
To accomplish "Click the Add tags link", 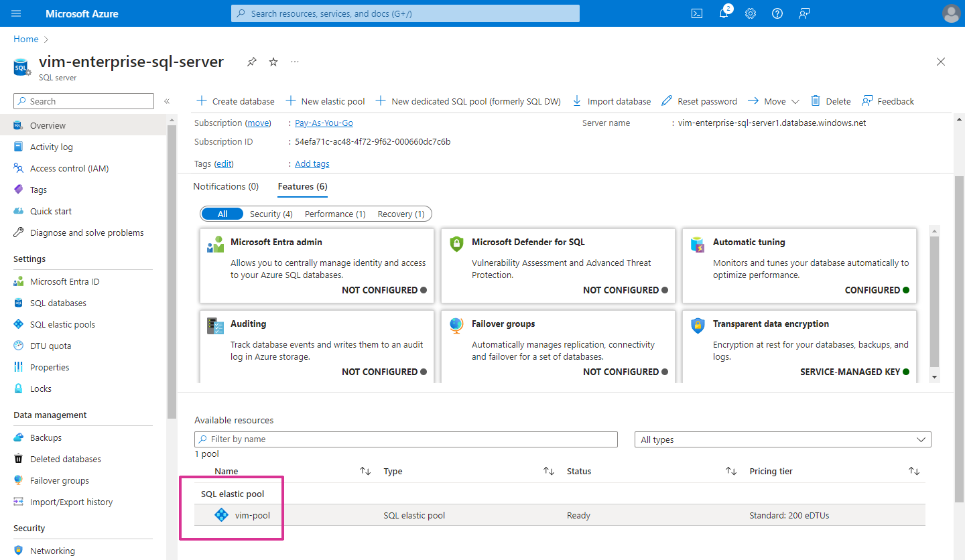I will 312,163.
